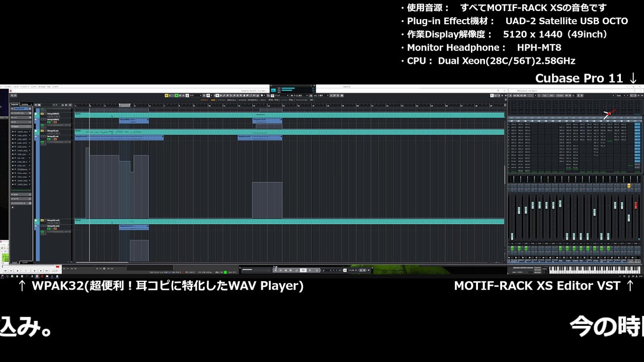Switch to the Visibility tab

(x=25, y=105)
